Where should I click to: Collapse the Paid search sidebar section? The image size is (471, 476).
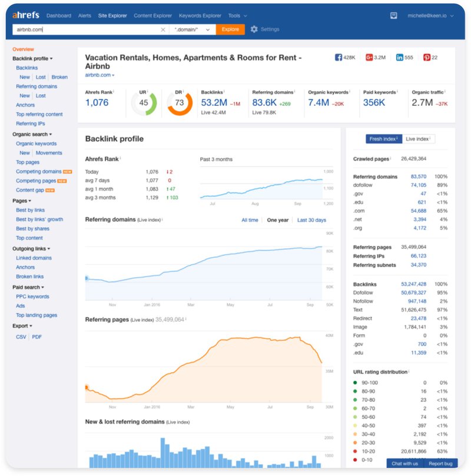[x=28, y=287]
